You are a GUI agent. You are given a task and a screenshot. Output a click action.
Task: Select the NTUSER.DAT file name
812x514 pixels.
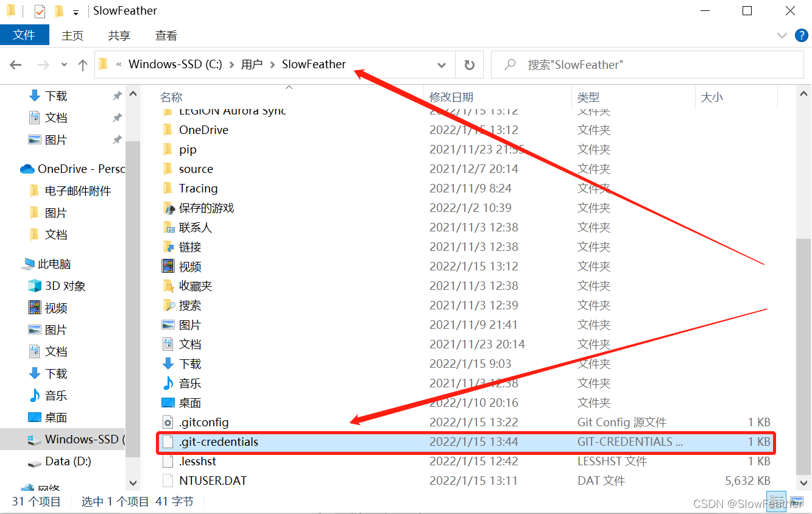pos(213,481)
